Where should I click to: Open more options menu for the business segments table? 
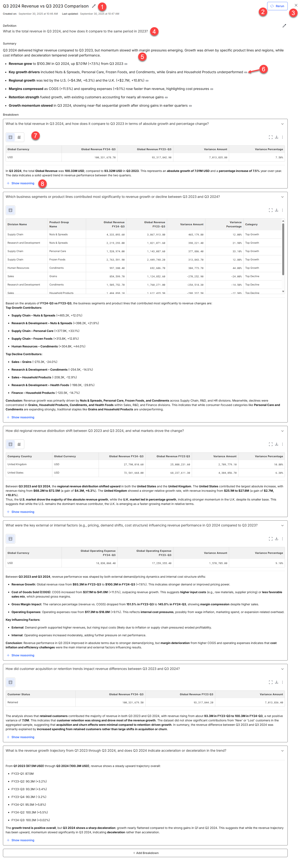282,210
